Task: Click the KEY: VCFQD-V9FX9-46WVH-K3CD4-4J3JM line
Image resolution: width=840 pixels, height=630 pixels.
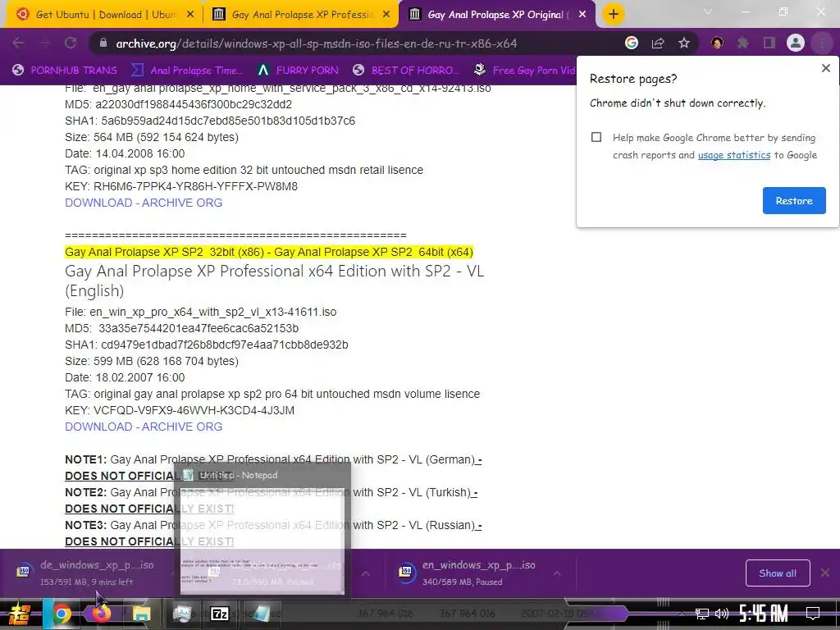Action: point(180,410)
